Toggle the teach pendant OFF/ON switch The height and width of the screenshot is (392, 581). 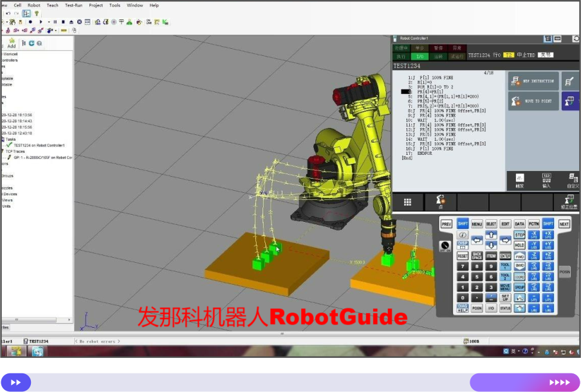(445, 246)
